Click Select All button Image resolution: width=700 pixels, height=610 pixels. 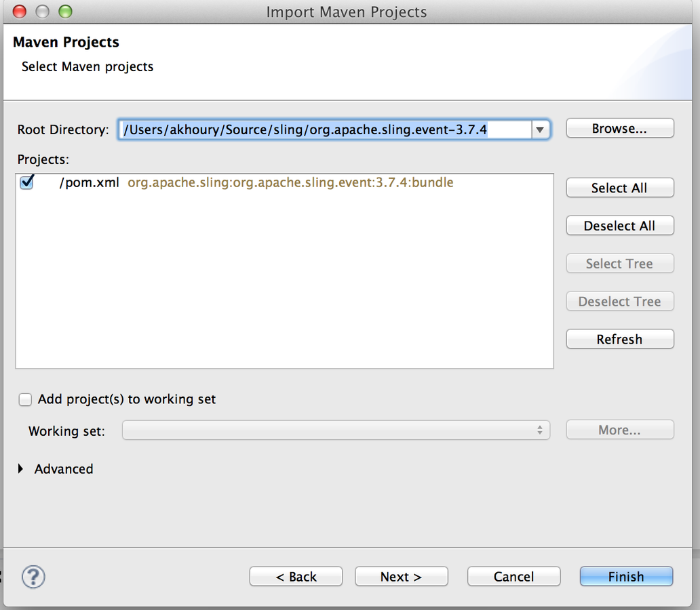coord(620,188)
